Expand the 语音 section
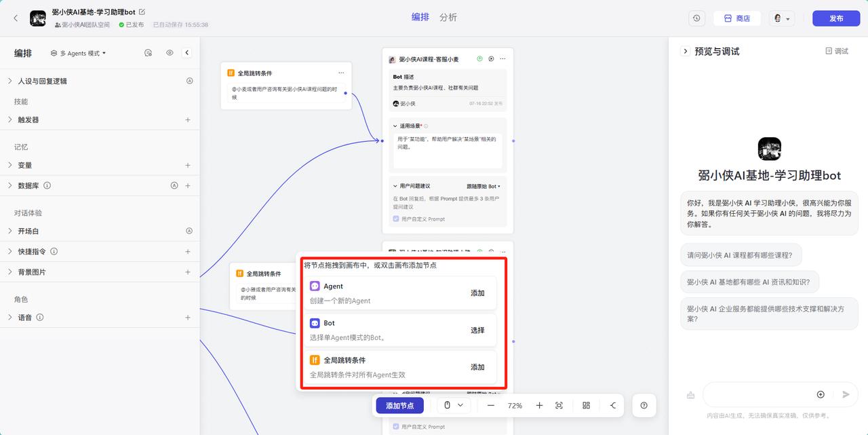 pyautogui.click(x=9, y=317)
